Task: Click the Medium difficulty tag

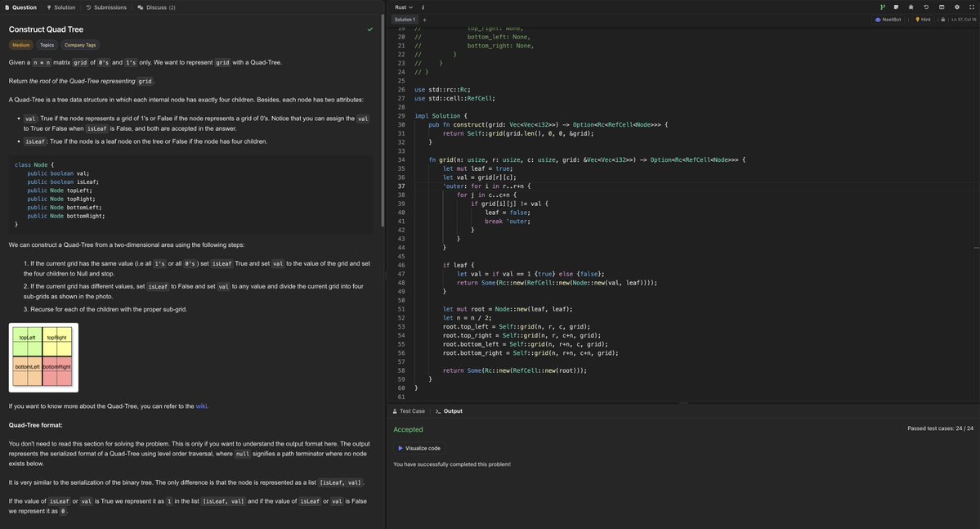Action: pyautogui.click(x=20, y=45)
